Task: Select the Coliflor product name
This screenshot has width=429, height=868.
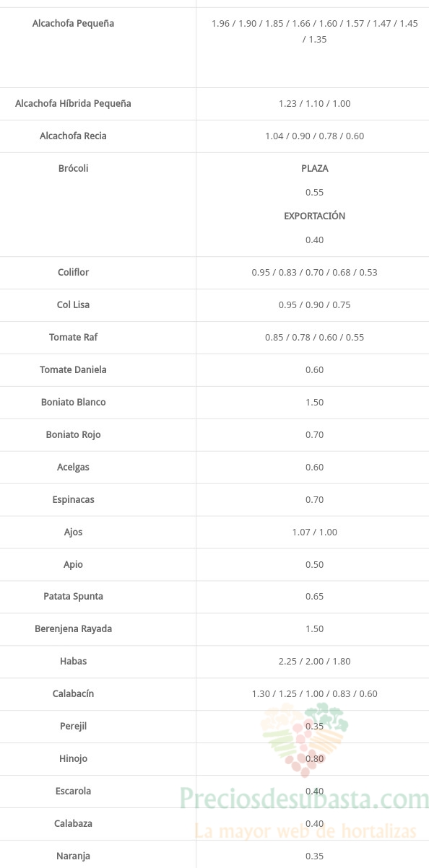Action: point(74,273)
